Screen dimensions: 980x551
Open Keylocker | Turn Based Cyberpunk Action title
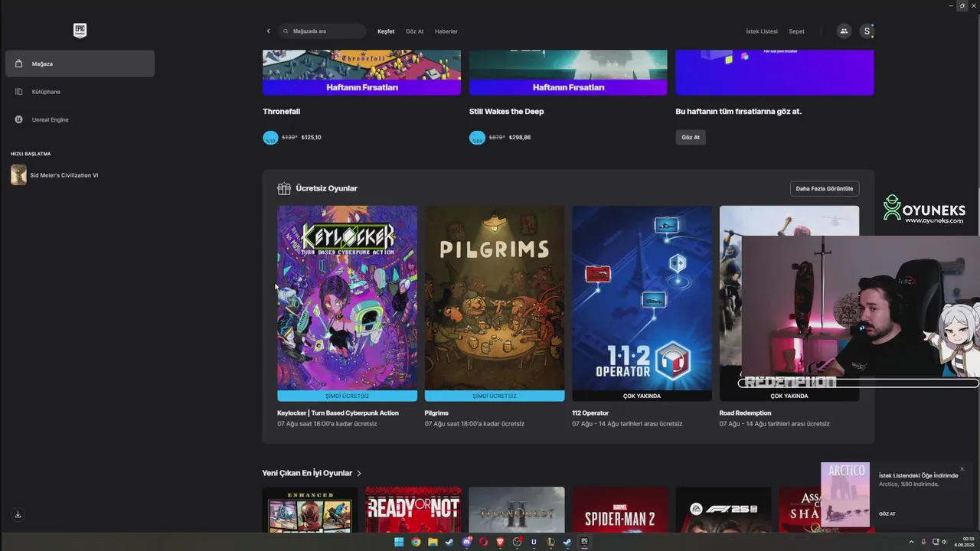338,413
